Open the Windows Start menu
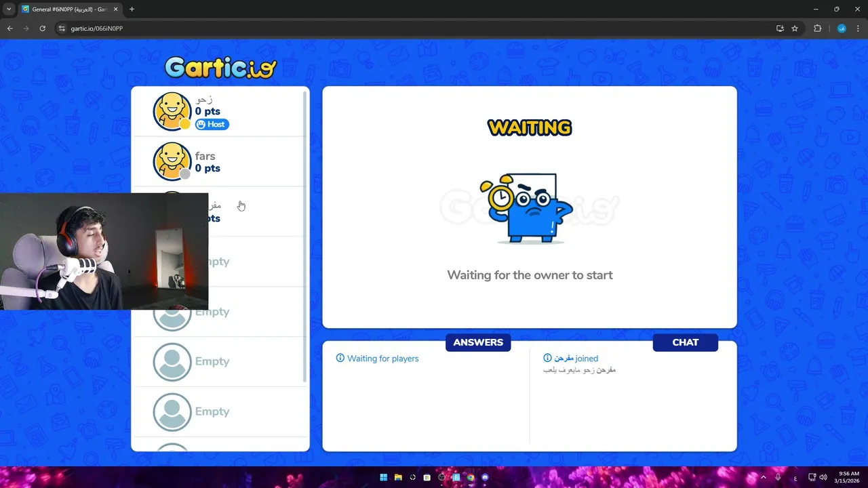Viewport: 868px width, 488px height. (x=384, y=477)
